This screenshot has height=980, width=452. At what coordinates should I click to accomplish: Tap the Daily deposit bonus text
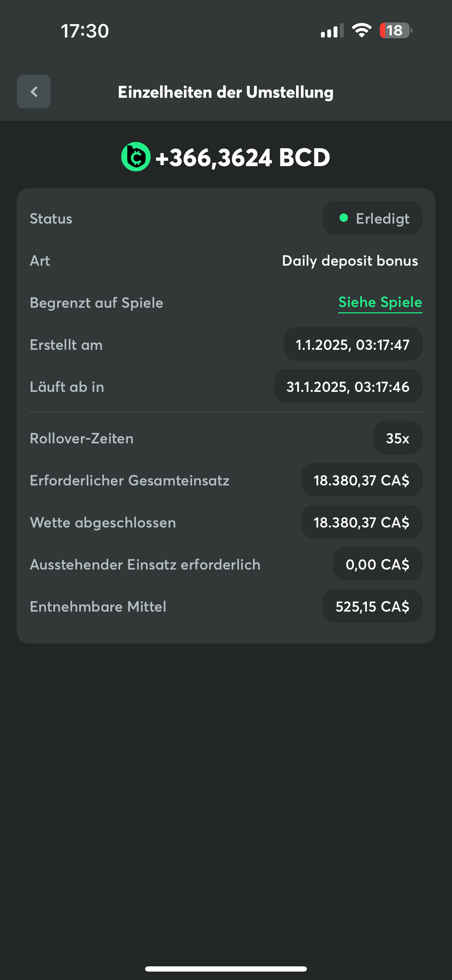(x=350, y=261)
